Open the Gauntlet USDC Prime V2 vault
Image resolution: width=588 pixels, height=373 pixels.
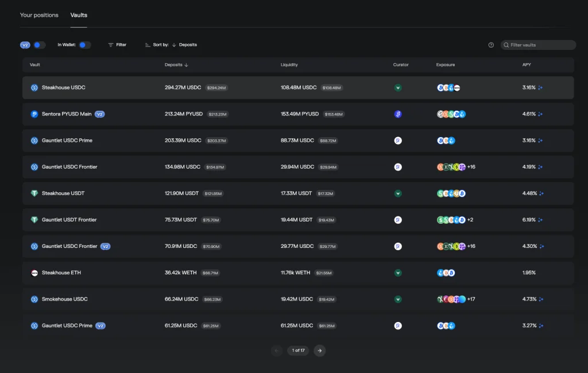point(298,326)
